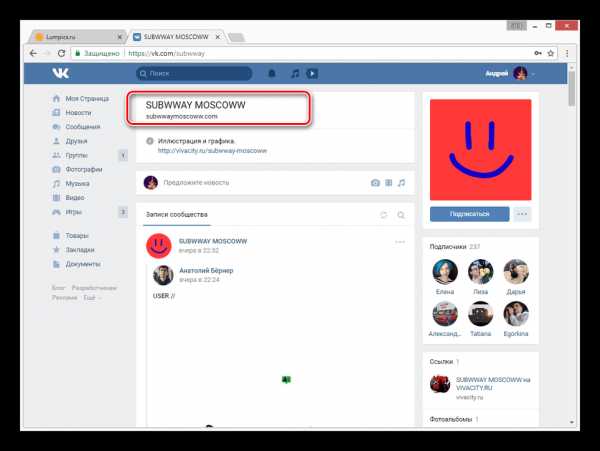Click the VK logo in header
This screenshot has height=451, width=600.
60,73
